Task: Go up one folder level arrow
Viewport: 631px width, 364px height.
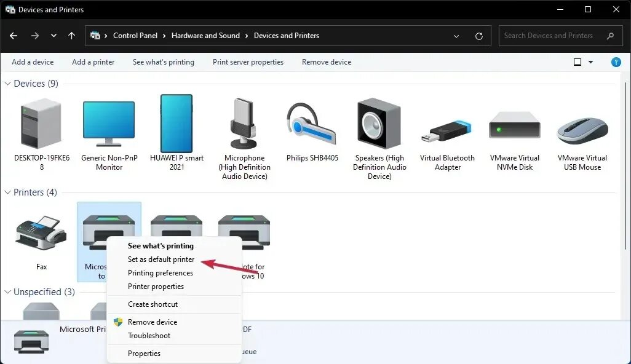Action: click(71, 36)
